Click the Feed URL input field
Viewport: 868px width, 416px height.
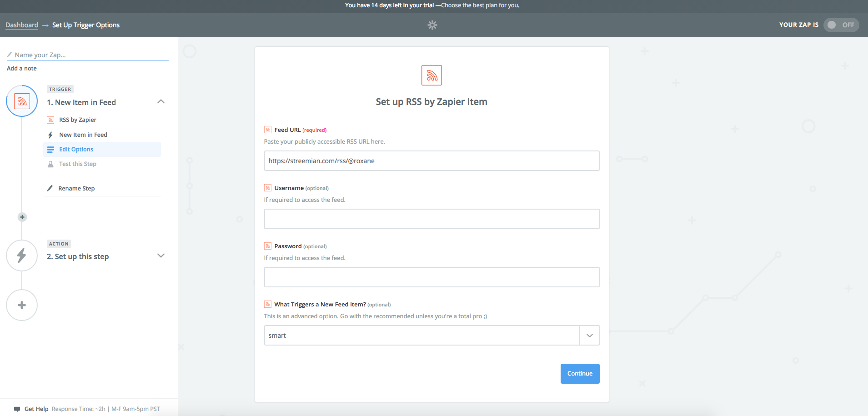pyautogui.click(x=431, y=161)
